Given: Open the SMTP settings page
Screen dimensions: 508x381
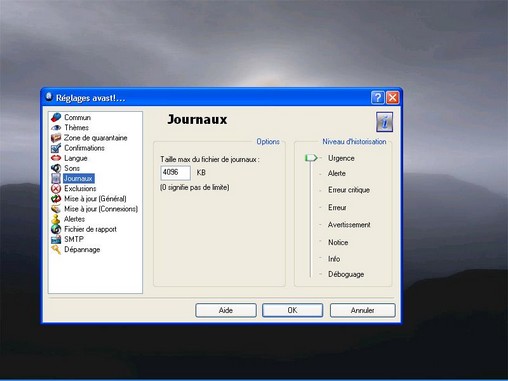Looking at the screenshot, I should pyautogui.click(x=74, y=239).
